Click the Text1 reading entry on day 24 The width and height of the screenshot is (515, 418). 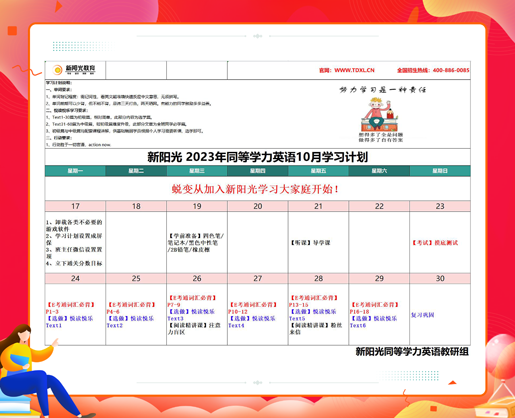tap(54, 325)
